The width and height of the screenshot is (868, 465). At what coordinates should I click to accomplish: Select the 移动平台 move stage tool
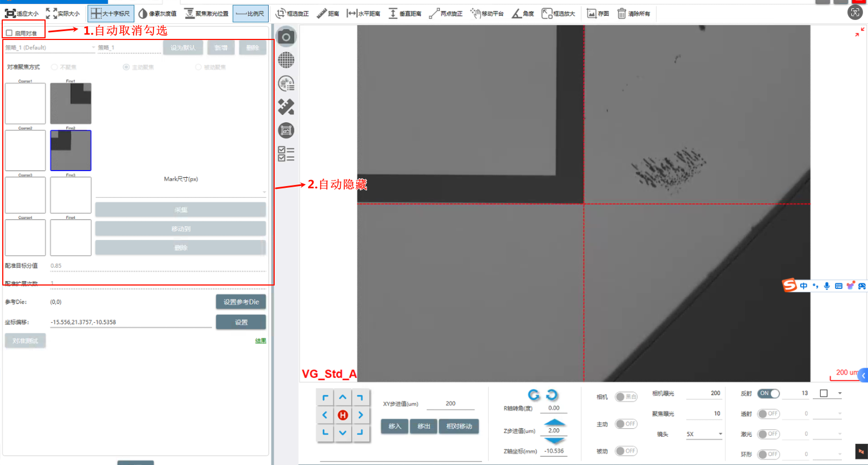pyautogui.click(x=487, y=13)
